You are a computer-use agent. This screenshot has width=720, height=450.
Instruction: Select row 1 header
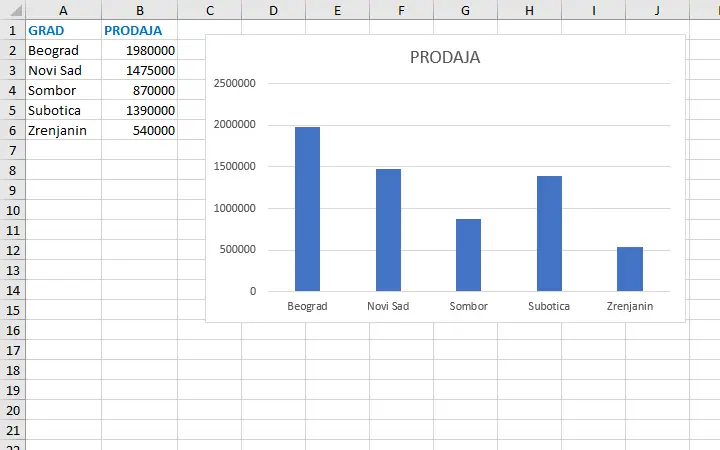[12, 30]
